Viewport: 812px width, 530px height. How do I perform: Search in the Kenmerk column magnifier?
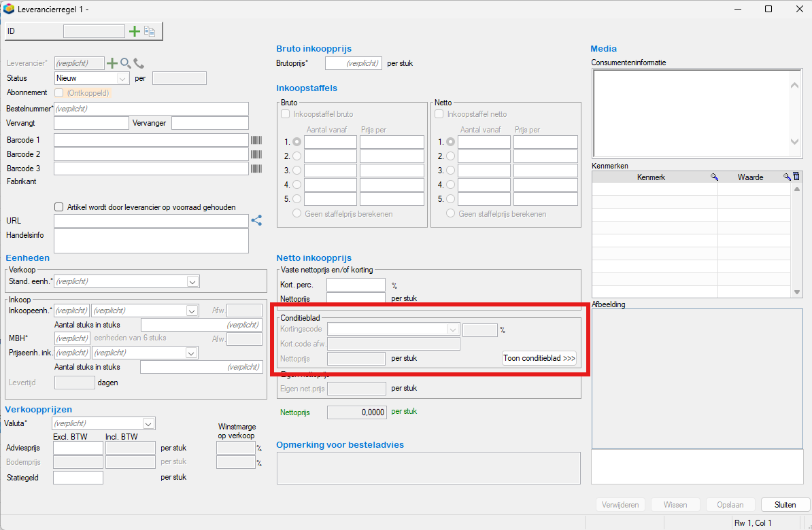(714, 177)
